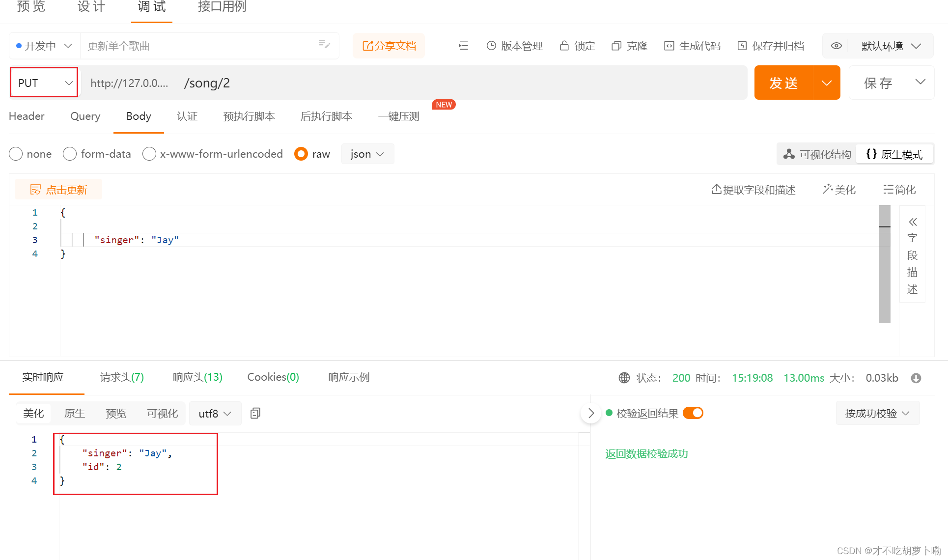This screenshot has width=948, height=560.
Task: Open the PUT method dropdown
Action: [44, 83]
